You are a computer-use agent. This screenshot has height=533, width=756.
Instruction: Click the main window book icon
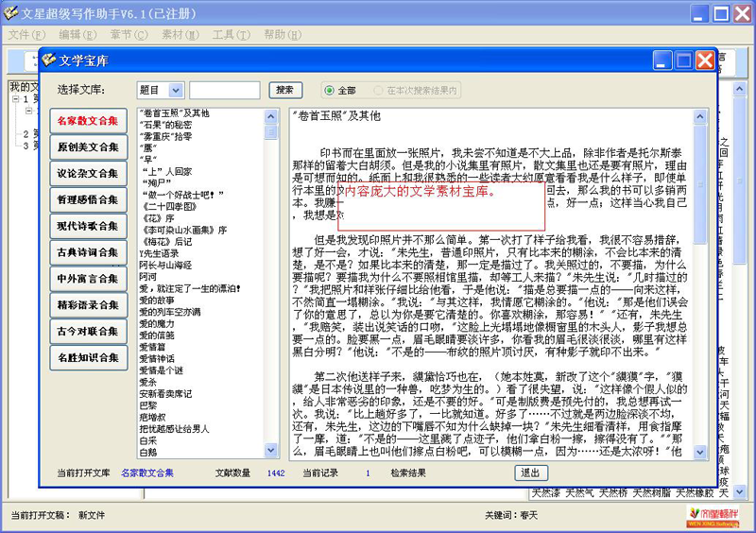coord(11,12)
